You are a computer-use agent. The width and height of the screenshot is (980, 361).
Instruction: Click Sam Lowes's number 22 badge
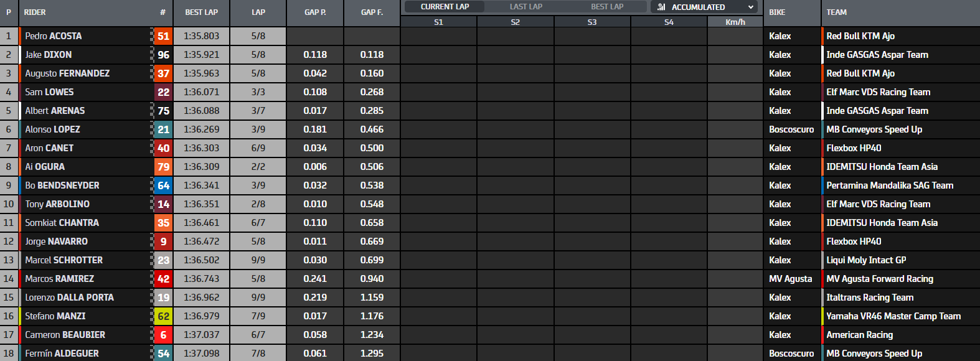(163, 92)
